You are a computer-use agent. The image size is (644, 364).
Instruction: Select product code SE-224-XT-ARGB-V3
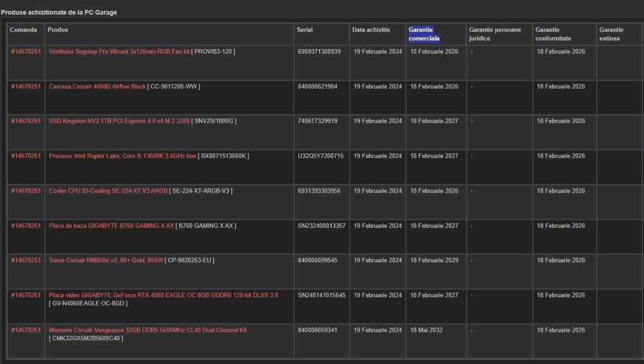201,191
